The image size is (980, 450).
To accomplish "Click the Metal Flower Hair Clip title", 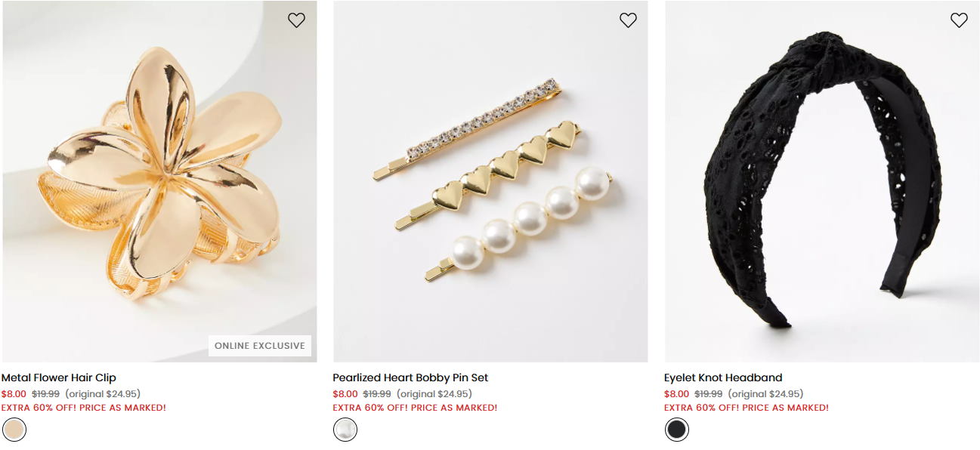I will [59, 378].
